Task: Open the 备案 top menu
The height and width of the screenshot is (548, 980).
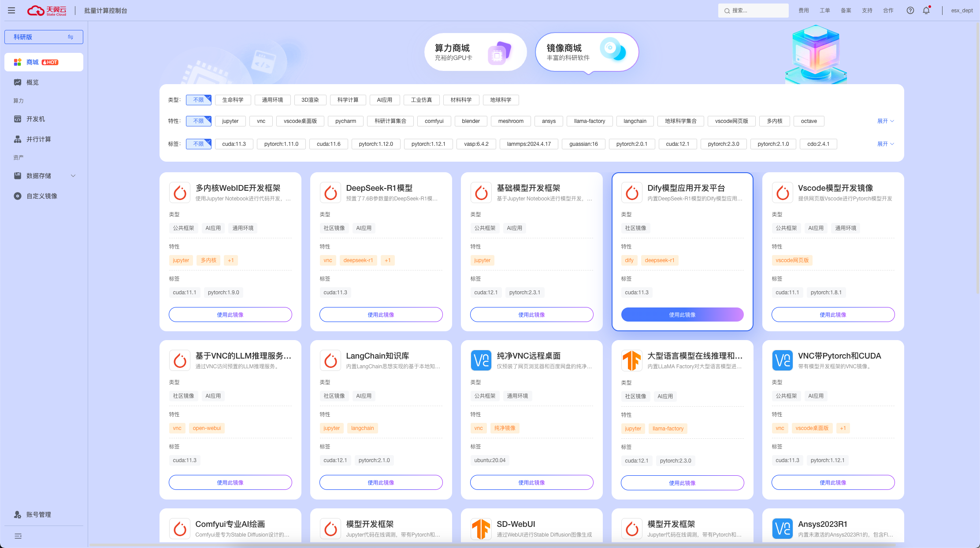Action: pos(846,11)
